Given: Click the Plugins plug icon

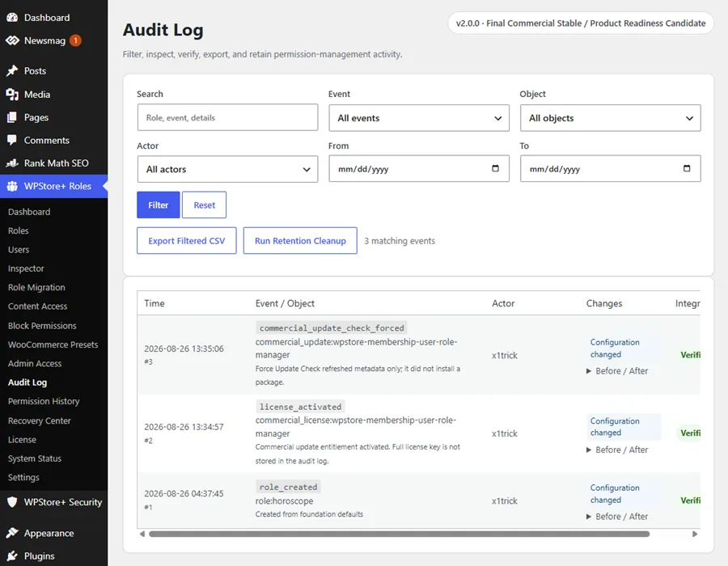Looking at the screenshot, I should [12, 555].
